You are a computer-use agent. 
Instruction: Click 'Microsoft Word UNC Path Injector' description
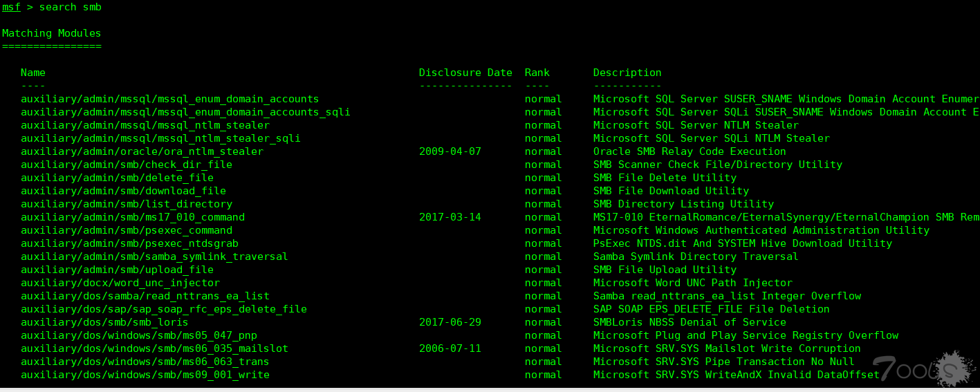tap(693, 283)
